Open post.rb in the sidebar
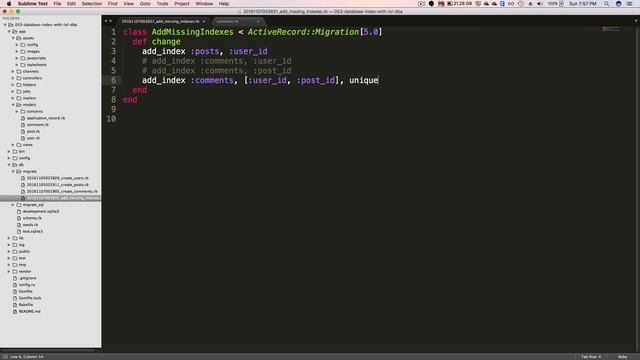The image size is (640, 360). [x=33, y=131]
